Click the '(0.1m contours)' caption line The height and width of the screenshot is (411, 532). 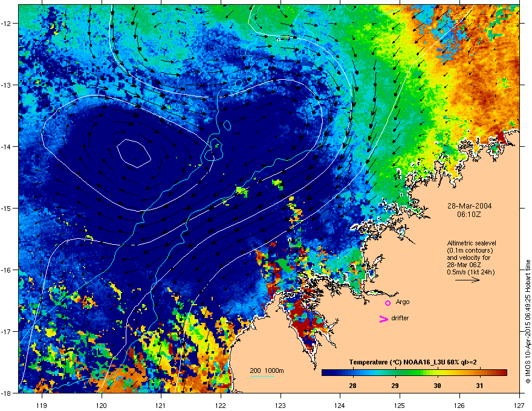coord(470,250)
